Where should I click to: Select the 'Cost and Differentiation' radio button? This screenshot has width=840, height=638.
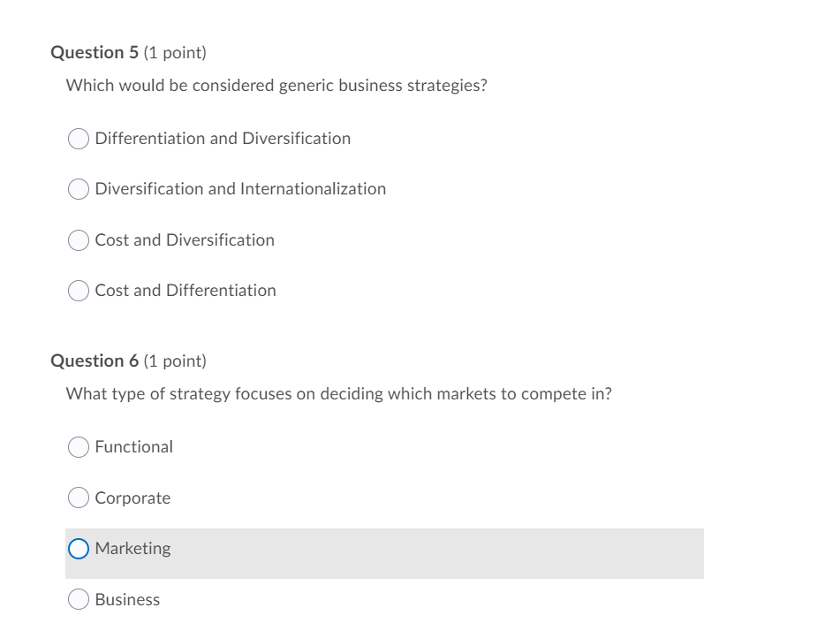[x=78, y=290]
